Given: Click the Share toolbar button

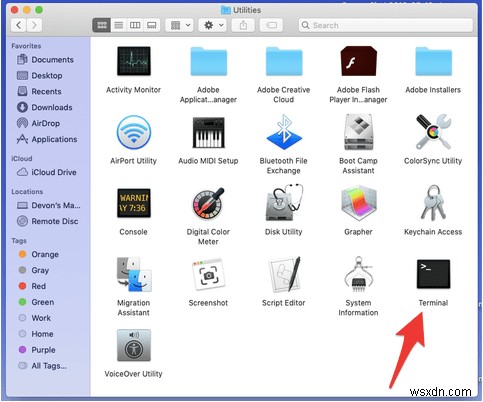Looking at the screenshot, I should [x=243, y=25].
